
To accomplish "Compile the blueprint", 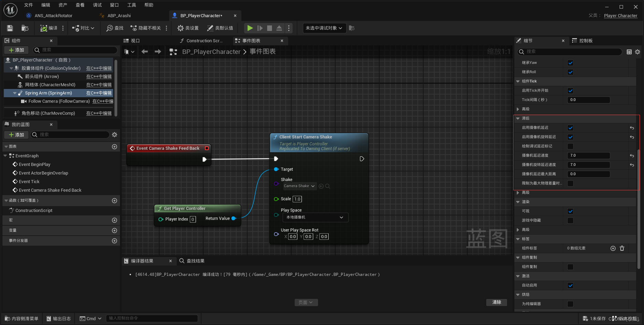I will [x=49, y=28].
